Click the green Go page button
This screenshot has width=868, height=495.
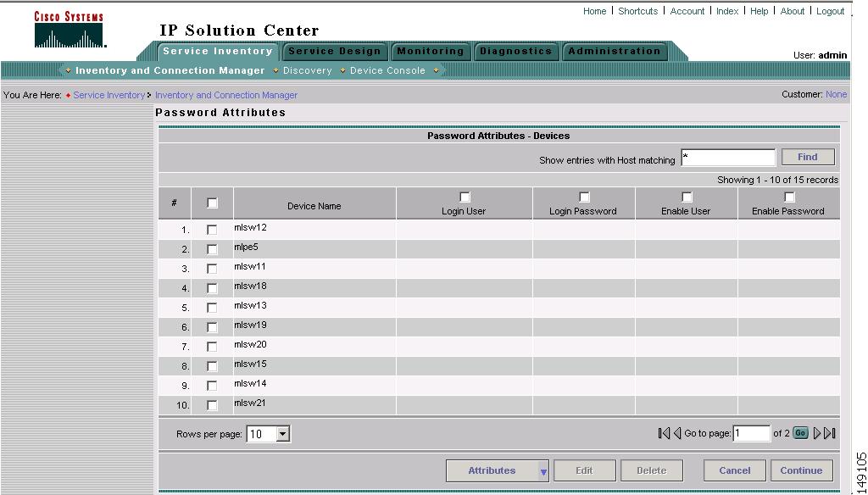(800, 433)
